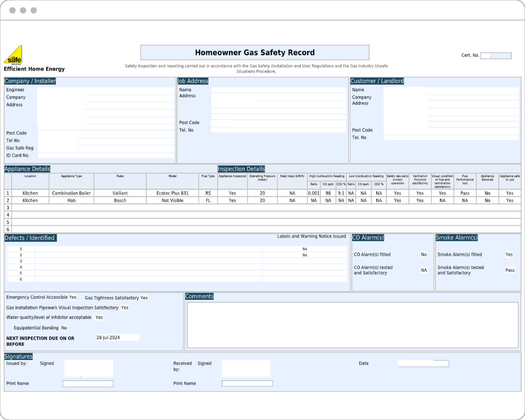
Task: Click the Issued by Print Name field
Action: tap(88, 384)
